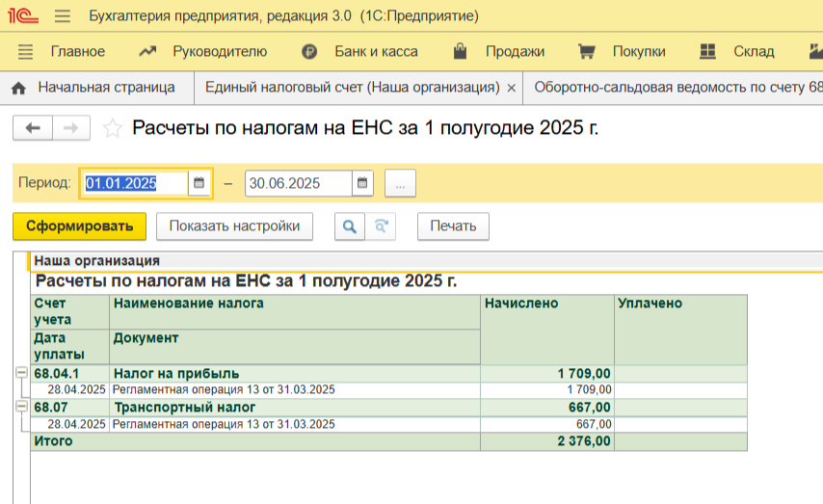Open calendar picker for end date
This screenshot has height=504, width=823.
362,183
